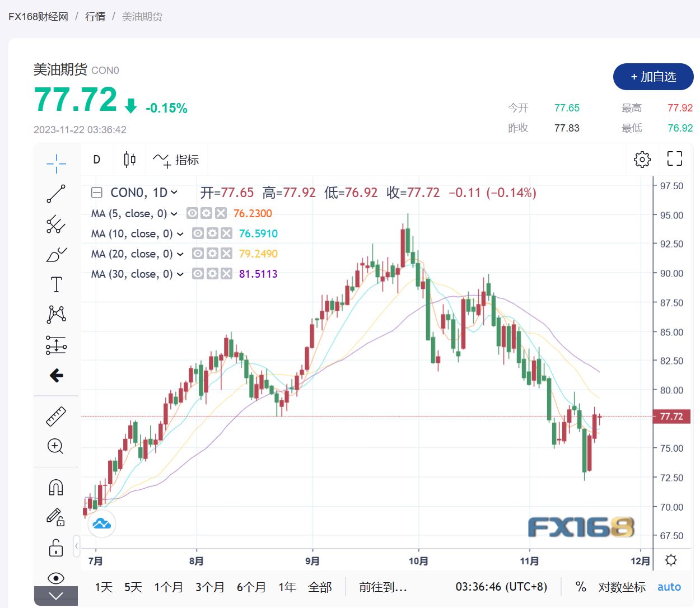
Task: Switch to the 3个月 time range
Action: (x=209, y=587)
